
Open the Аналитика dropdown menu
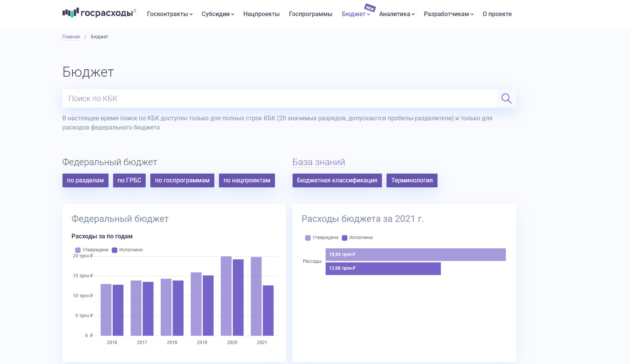[397, 14]
